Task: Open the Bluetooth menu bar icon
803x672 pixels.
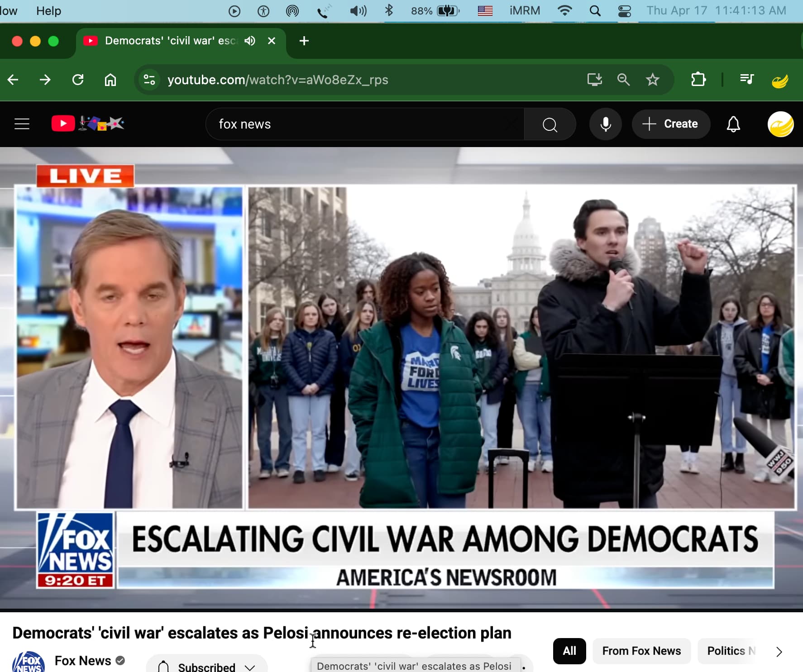Action: tap(388, 10)
